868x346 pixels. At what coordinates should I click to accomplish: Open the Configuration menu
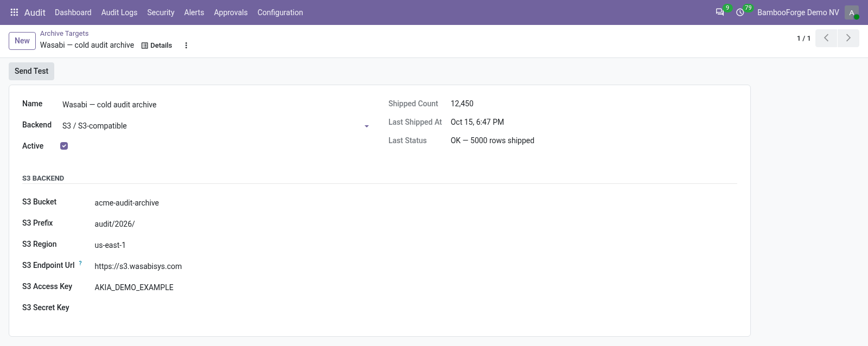click(x=280, y=12)
